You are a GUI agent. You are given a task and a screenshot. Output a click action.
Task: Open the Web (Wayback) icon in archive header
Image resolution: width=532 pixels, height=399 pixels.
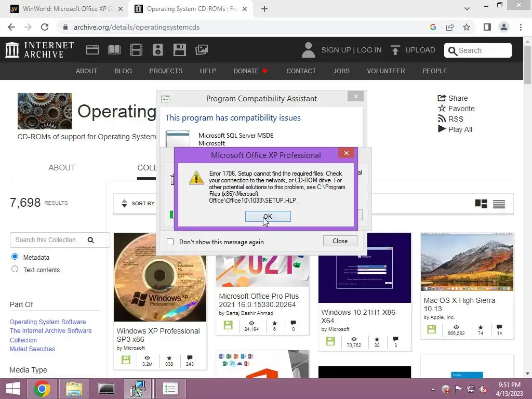[x=92, y=50]
